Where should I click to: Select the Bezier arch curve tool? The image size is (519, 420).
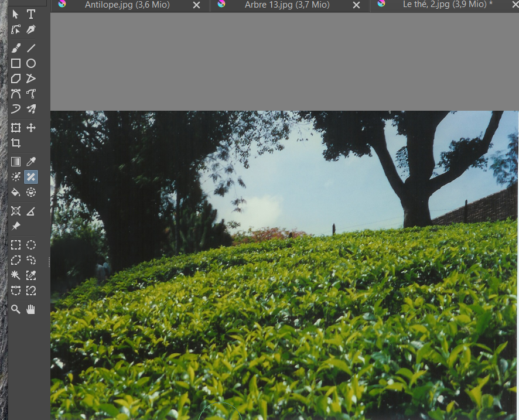pos(16,94)
